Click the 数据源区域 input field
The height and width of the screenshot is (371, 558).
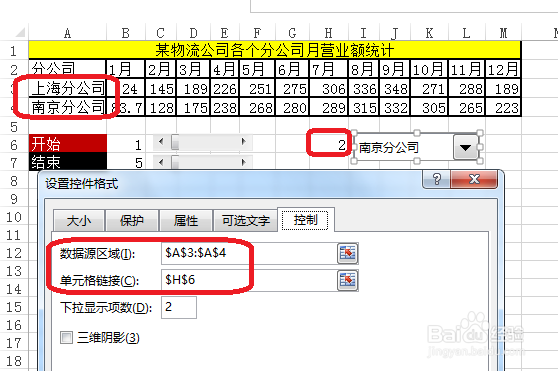click(248, 253)
